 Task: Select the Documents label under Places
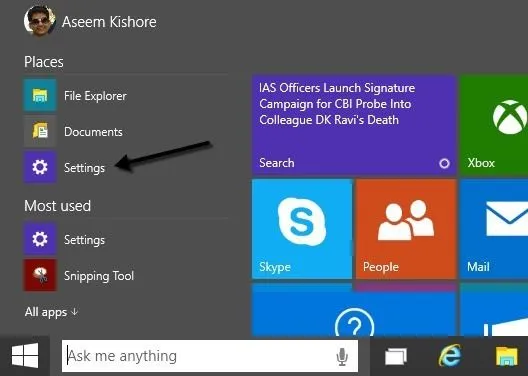click(93, 132)
